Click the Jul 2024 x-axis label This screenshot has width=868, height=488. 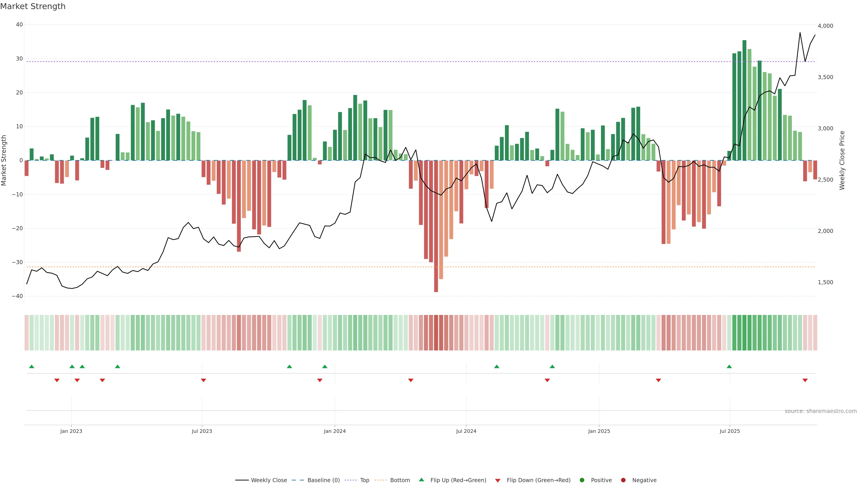pyautogui.click(x=466, y=431)
